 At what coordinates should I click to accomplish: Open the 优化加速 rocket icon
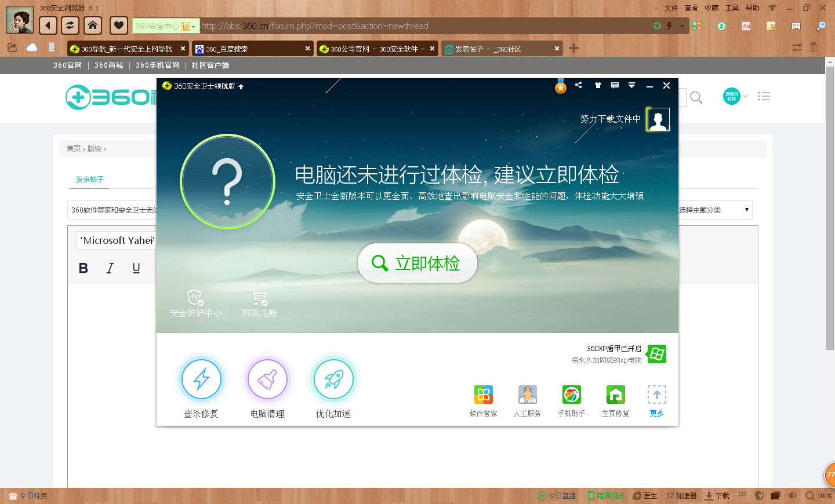tap(333, 379)
